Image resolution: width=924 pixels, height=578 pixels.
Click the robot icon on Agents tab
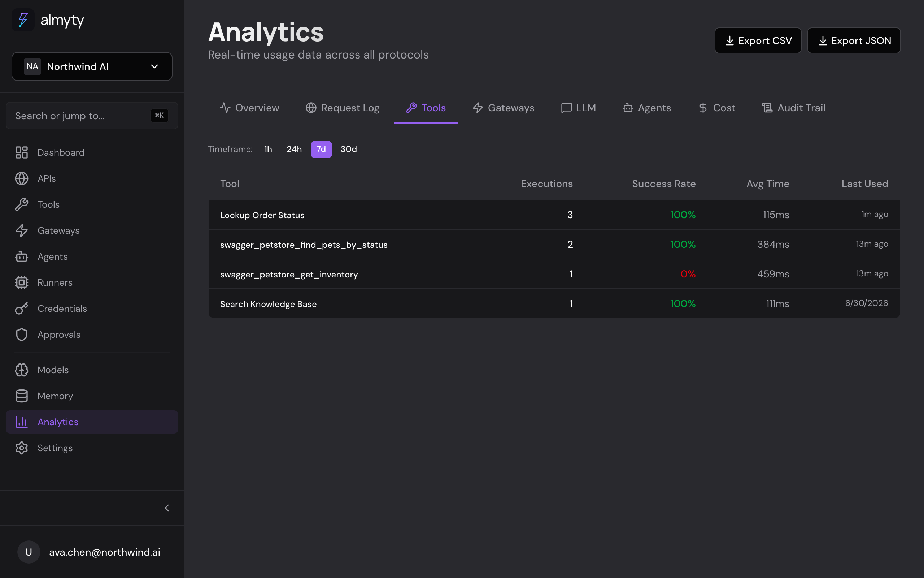[628, 108]
